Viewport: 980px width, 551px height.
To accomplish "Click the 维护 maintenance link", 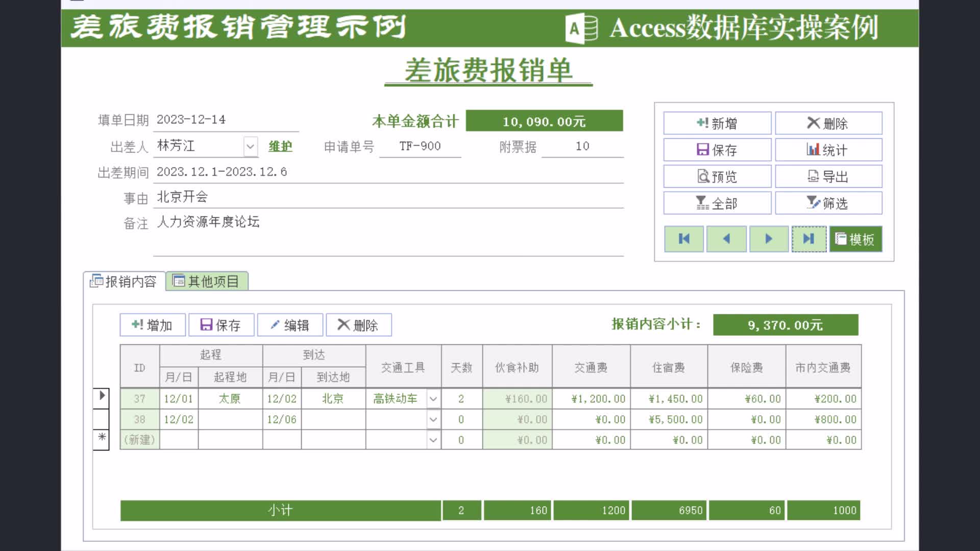I will 280,147.
